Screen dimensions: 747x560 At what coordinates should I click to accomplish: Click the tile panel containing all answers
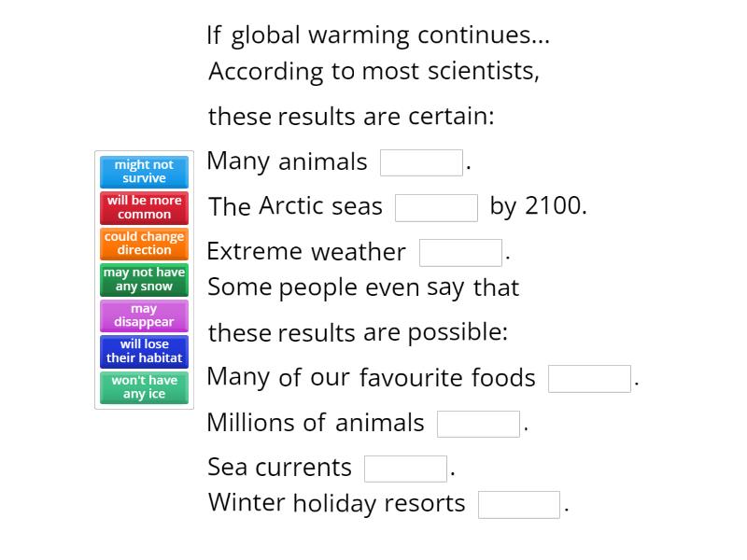pyautogui.click(x=144, y=279)
